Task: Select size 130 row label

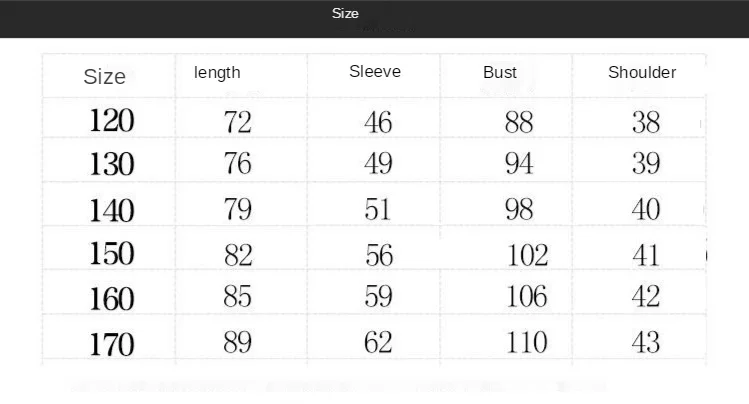Action: point(112,164)
